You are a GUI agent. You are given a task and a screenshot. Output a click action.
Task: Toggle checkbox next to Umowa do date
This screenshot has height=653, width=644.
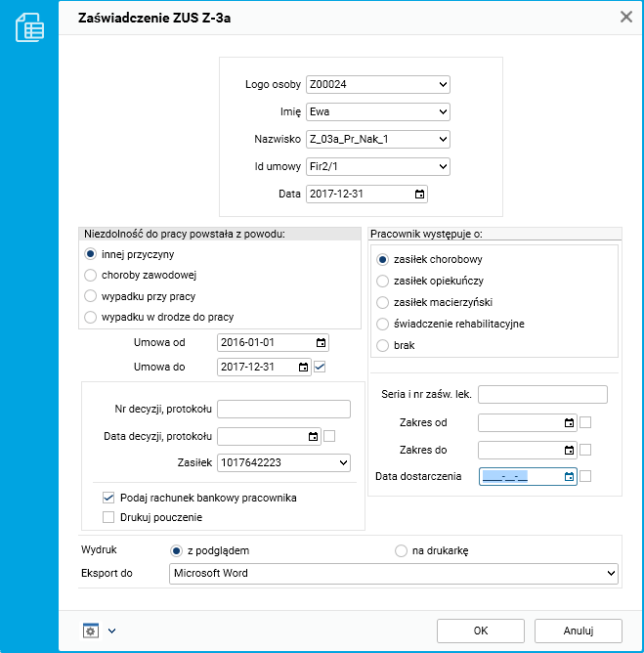(x=320, y=367)
